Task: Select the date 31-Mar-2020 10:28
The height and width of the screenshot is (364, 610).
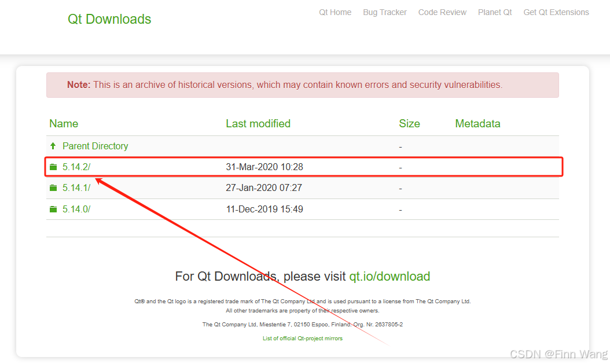Action: pos(264,167)
